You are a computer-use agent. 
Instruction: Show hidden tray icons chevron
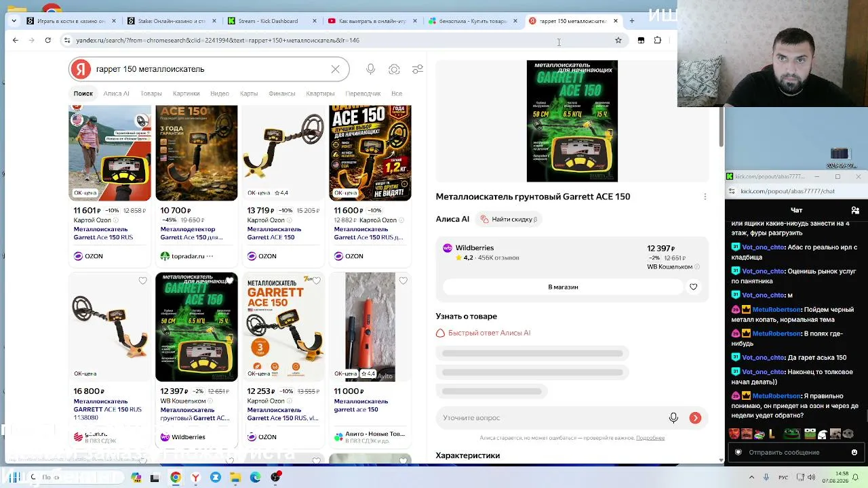[x=751, y=477]
